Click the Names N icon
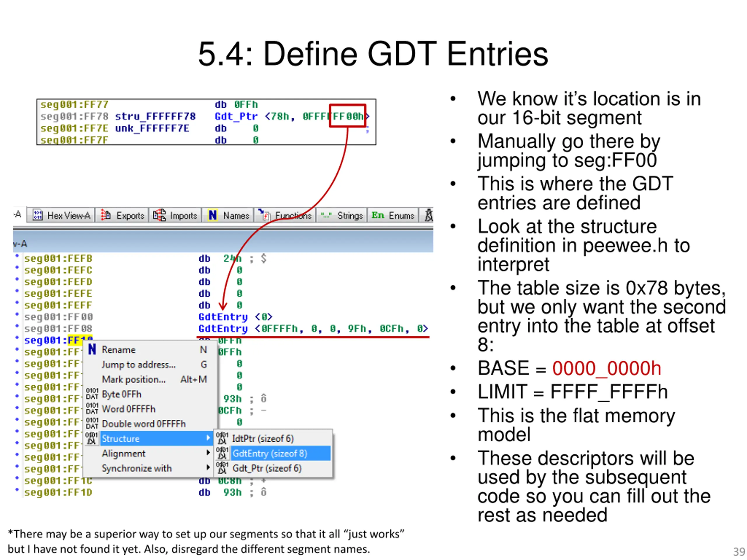This screenshot has height=560, width=747. [x=212, y=215]
